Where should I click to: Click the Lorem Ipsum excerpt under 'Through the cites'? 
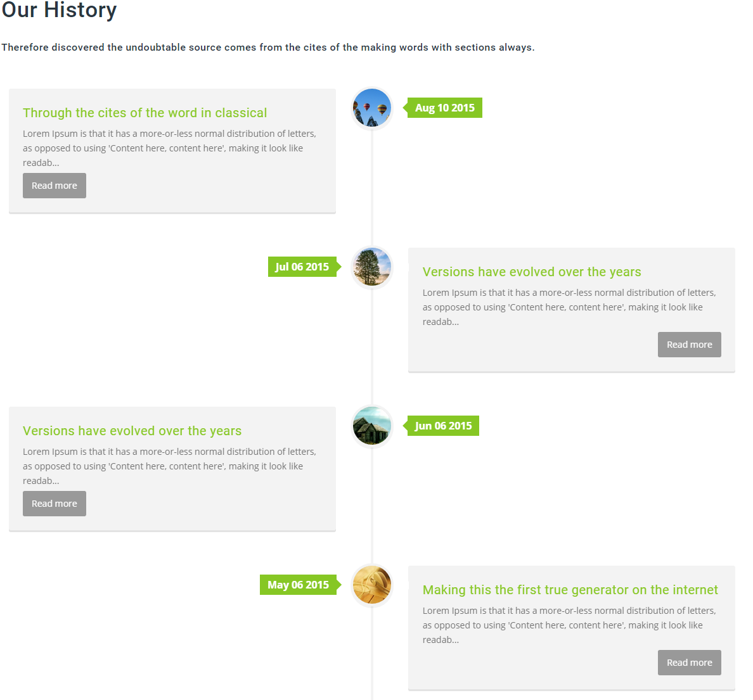[x=169, y=148]
